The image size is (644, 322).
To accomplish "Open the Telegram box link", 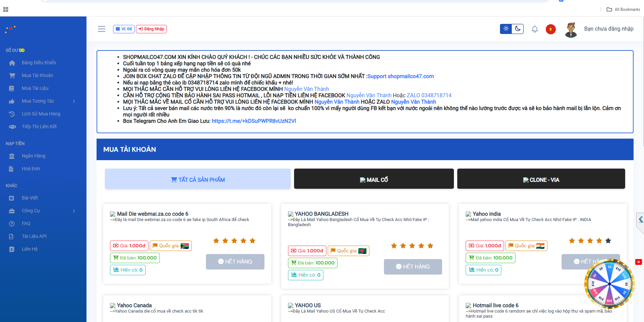I will coord(254,121).
